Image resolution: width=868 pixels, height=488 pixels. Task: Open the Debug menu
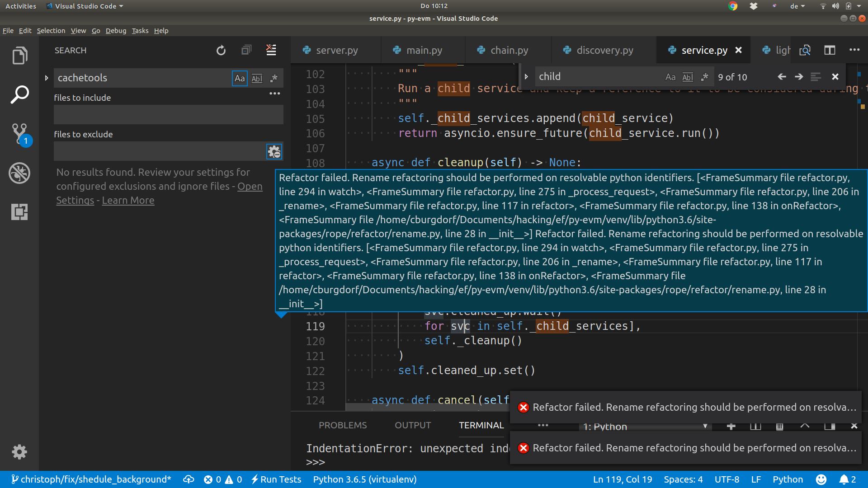coord(116,30)
